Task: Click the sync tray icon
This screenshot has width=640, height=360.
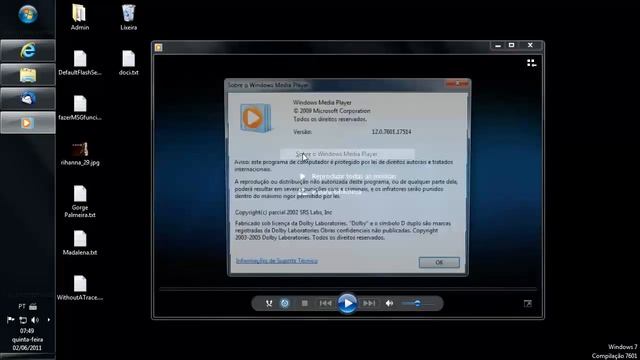Action: point(23,320)
